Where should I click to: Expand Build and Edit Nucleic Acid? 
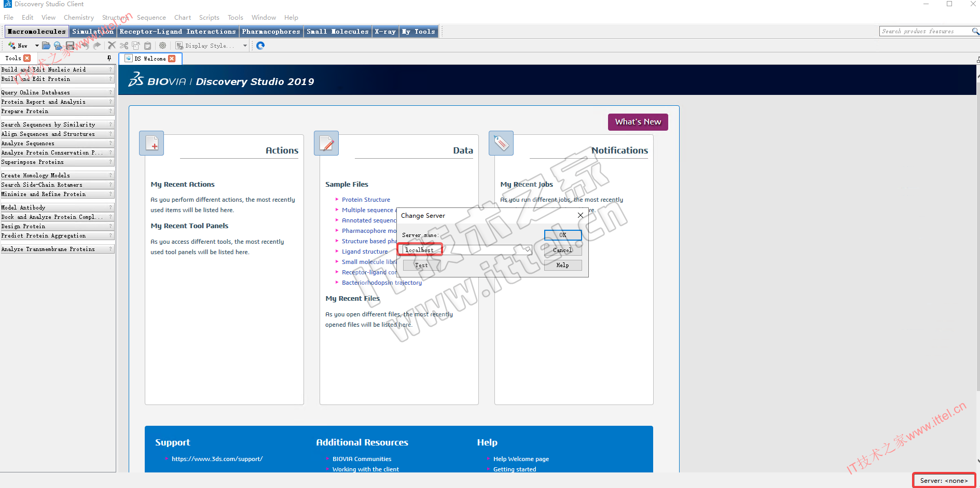click(57, 69)
